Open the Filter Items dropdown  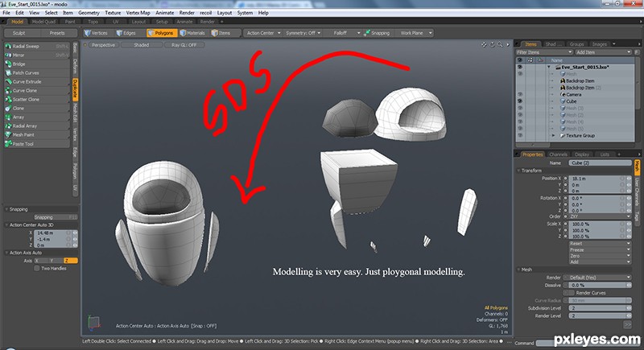(544, 52)
